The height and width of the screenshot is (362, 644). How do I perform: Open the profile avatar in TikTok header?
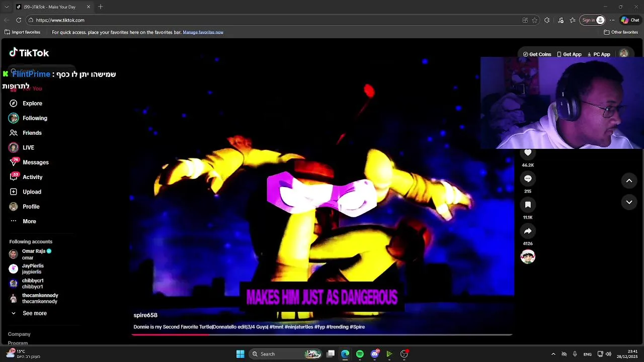(x=624, y=54)
